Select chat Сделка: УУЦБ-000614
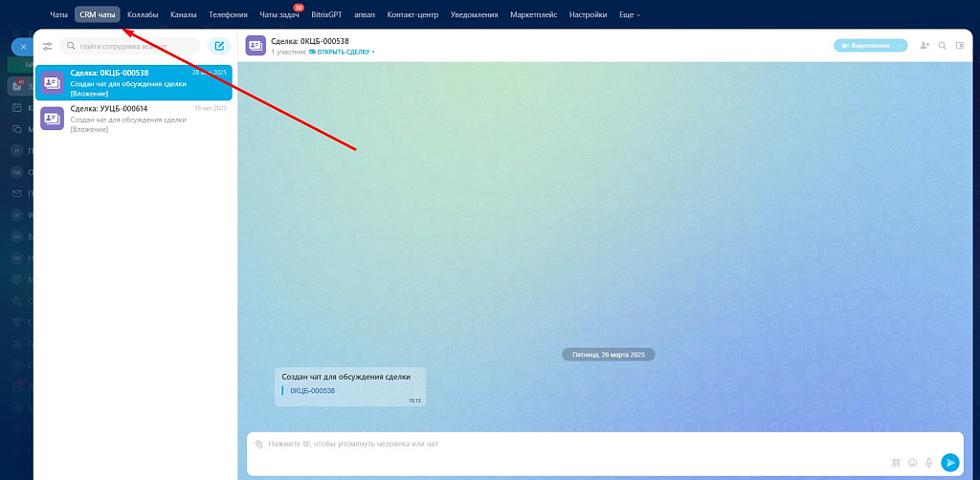Viewport: 980px width, 480px height. (x=133, y=119)
